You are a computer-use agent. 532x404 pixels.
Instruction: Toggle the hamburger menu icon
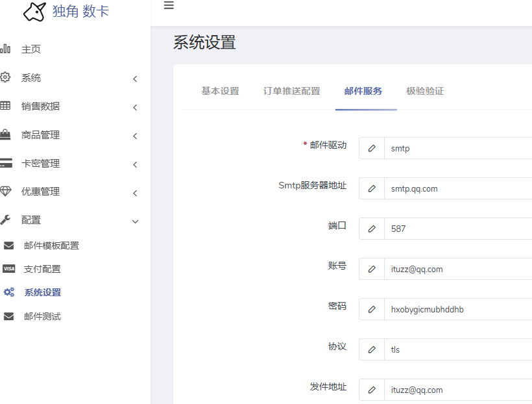[x=169, y=5]
